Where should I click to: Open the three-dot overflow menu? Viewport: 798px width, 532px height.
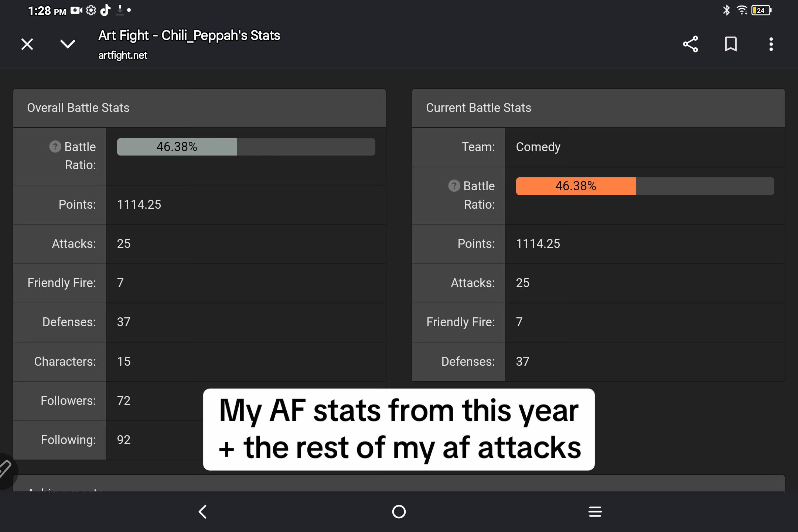click(x=771, y=44)
